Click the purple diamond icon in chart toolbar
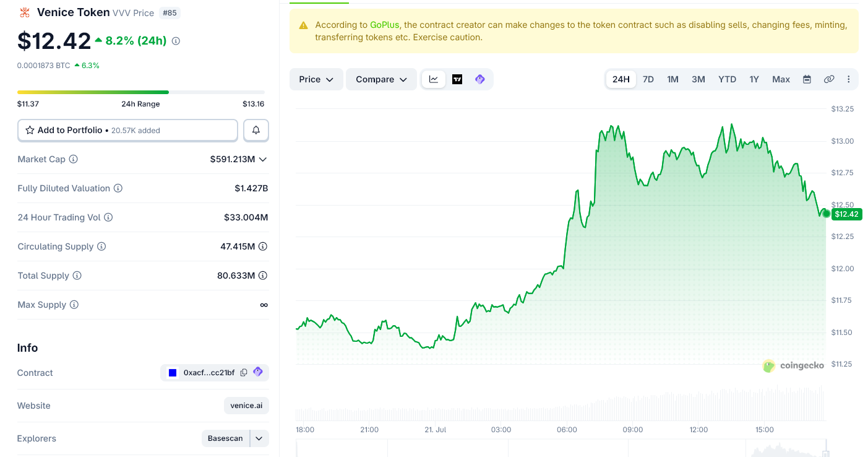868x457 pixels. pyautogui.click(x=480, y=79)
